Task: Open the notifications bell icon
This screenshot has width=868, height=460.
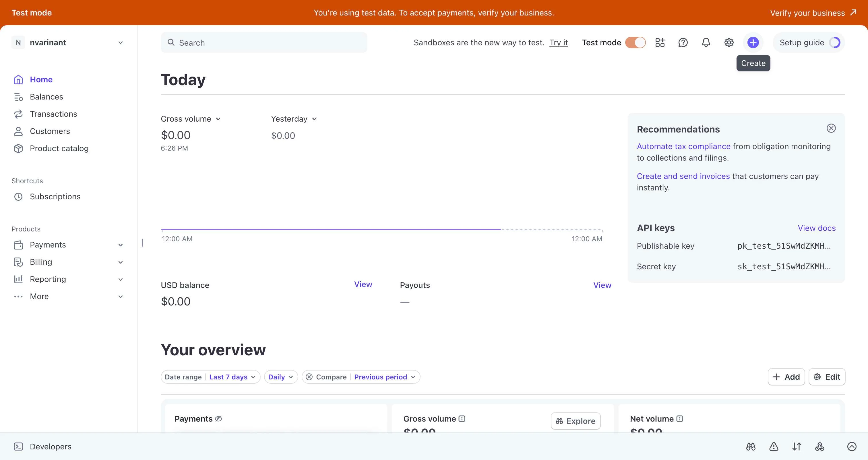Action: [706, 42]
